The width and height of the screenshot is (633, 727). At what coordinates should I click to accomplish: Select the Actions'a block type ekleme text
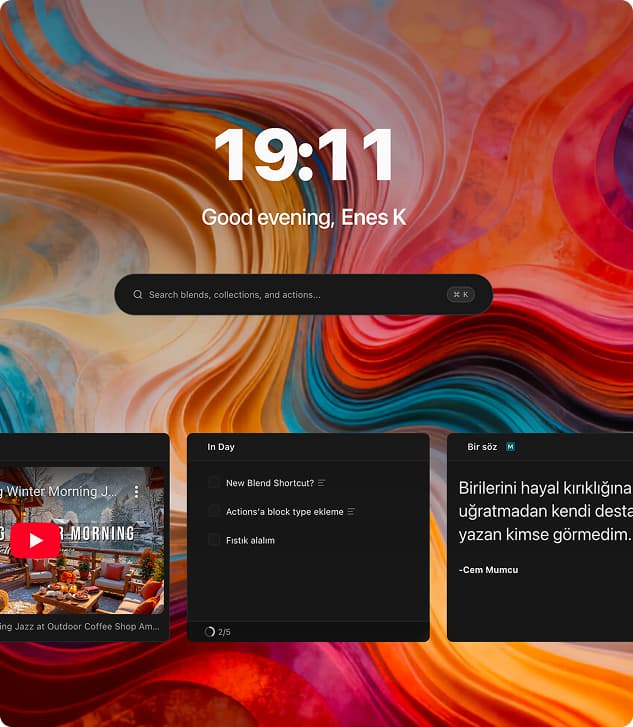click(x=285, y=512)
